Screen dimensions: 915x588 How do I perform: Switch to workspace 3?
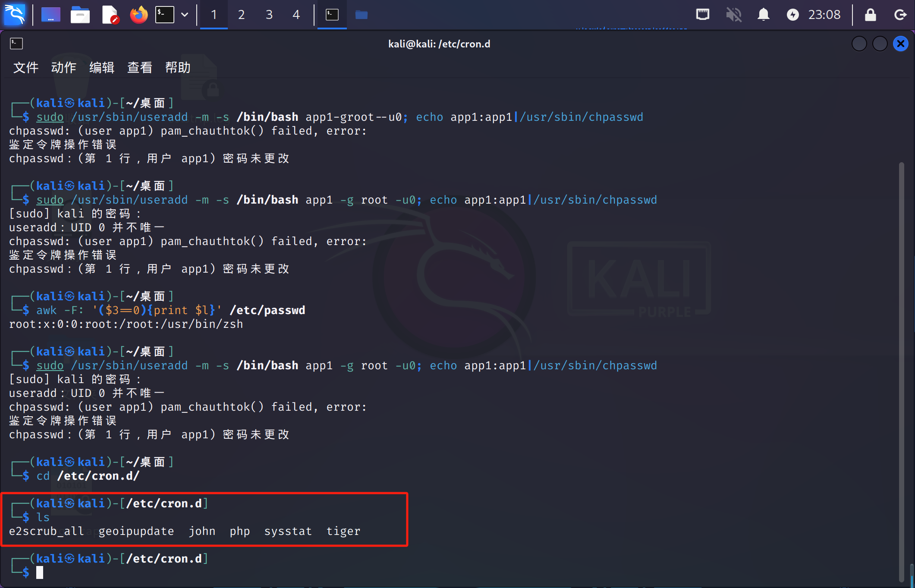click(269, 15)
